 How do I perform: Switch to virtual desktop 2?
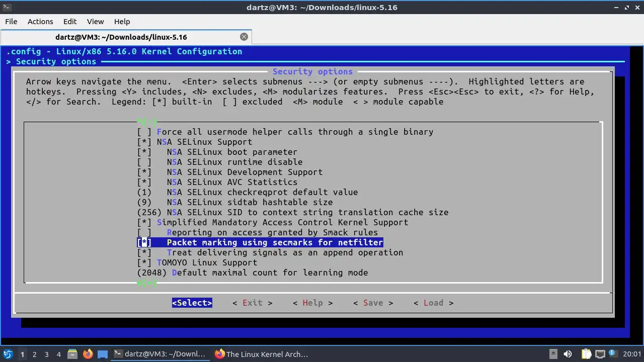[34, 354]
